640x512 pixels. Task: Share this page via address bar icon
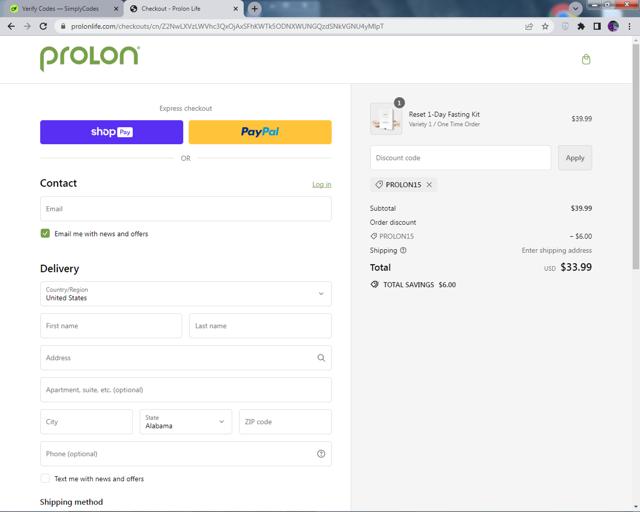pos(529,27)
